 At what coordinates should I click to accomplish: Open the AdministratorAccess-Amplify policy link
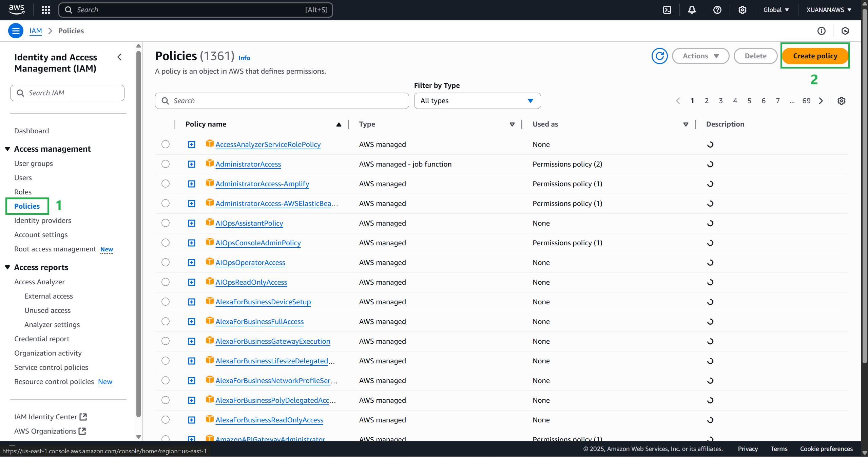tap(262, 184)
